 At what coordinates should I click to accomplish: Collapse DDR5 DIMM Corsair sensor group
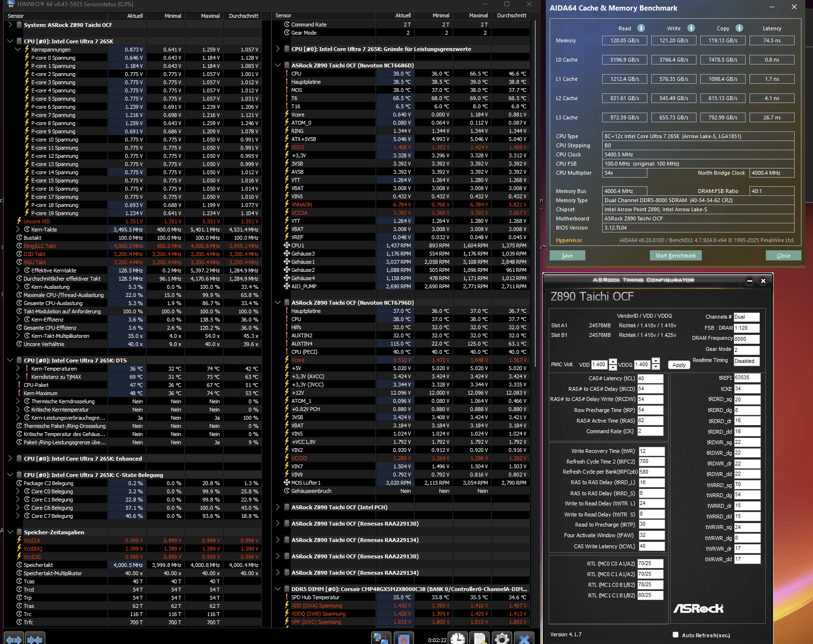(x=278, y=589)
